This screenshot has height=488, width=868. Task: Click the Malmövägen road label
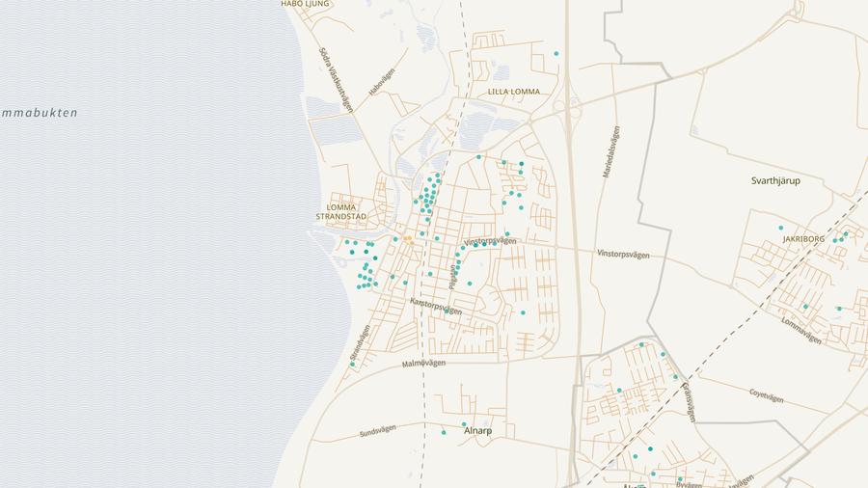coord(423,364)
